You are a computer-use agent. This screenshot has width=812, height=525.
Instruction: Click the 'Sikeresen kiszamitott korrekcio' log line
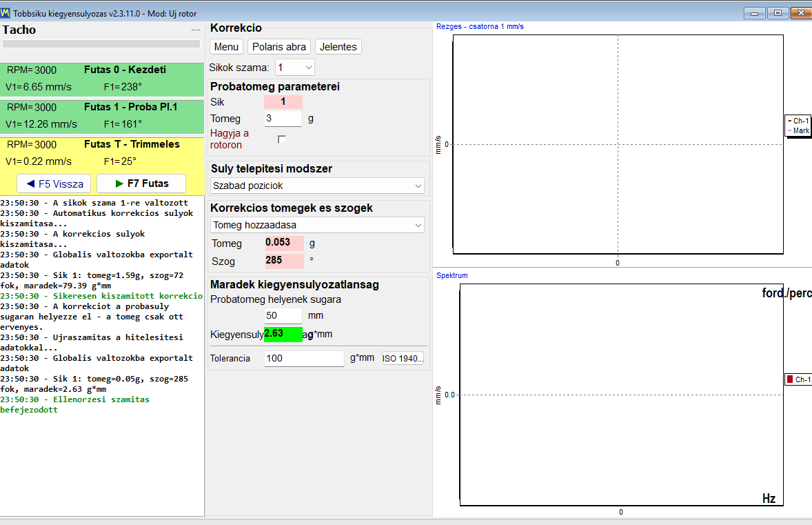coord(101,296)
